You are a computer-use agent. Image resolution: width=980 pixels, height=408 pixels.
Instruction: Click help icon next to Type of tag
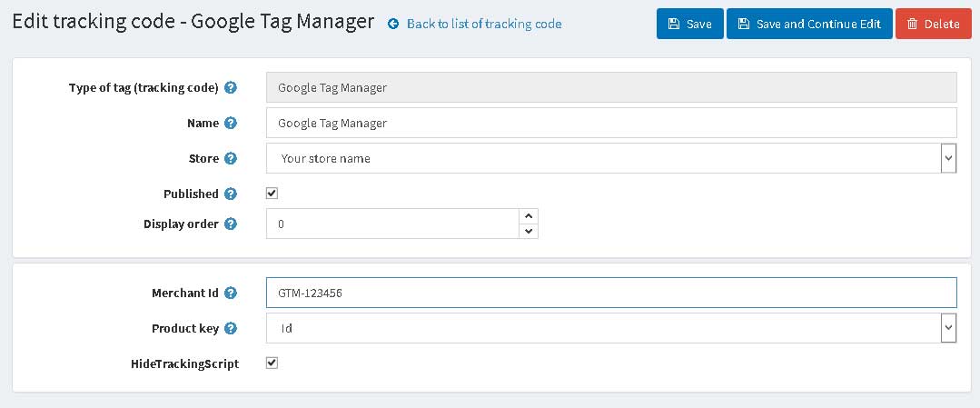231,87
